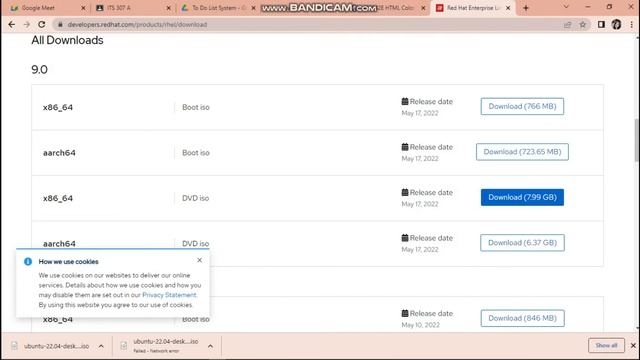
Task: Click calendar icon in x86_64 DVD iso row
Action: tap(405, 192)
